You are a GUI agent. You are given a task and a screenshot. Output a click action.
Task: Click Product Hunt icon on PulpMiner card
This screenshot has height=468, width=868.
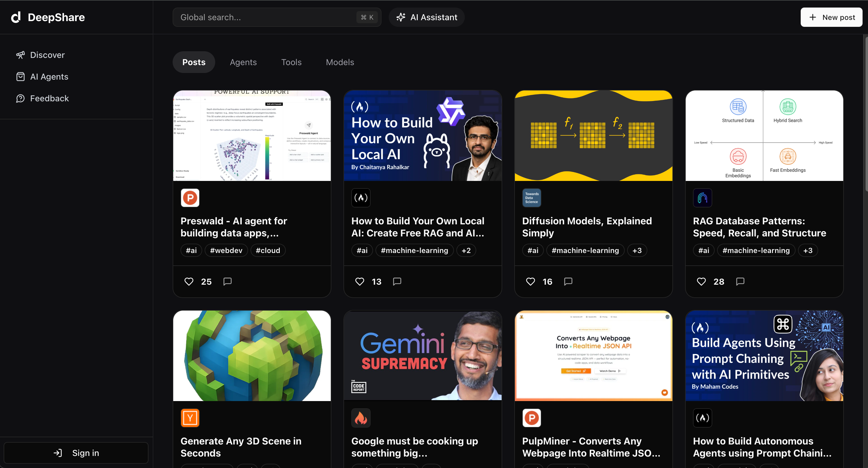[x=532, y=418]
